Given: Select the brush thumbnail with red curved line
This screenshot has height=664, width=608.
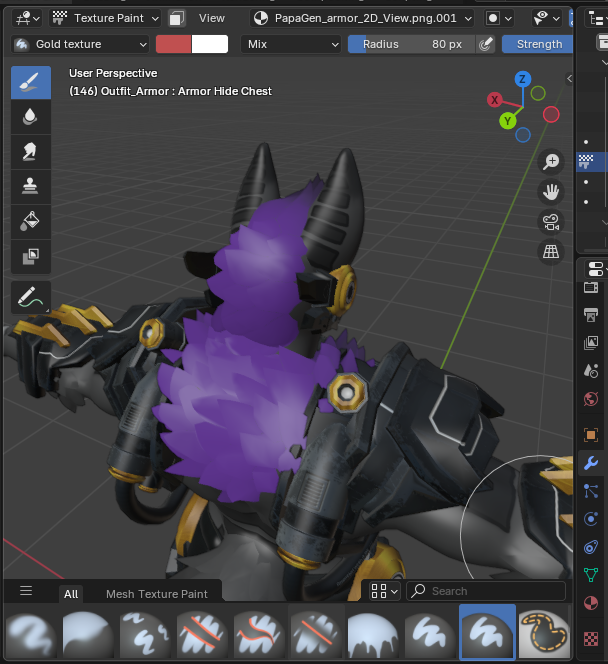Looking at the screenshot, I should (259, 633).
